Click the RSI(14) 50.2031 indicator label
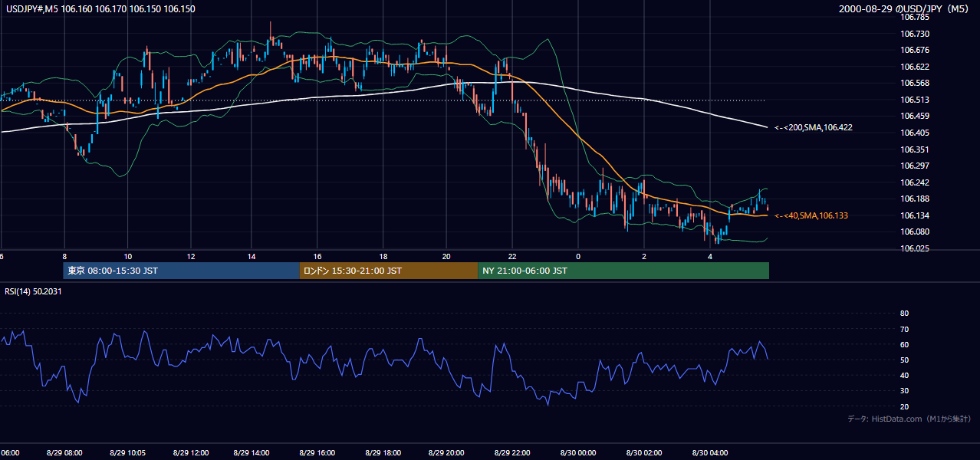The height and width of the screenshot is (460, 980). coord(34,291)
